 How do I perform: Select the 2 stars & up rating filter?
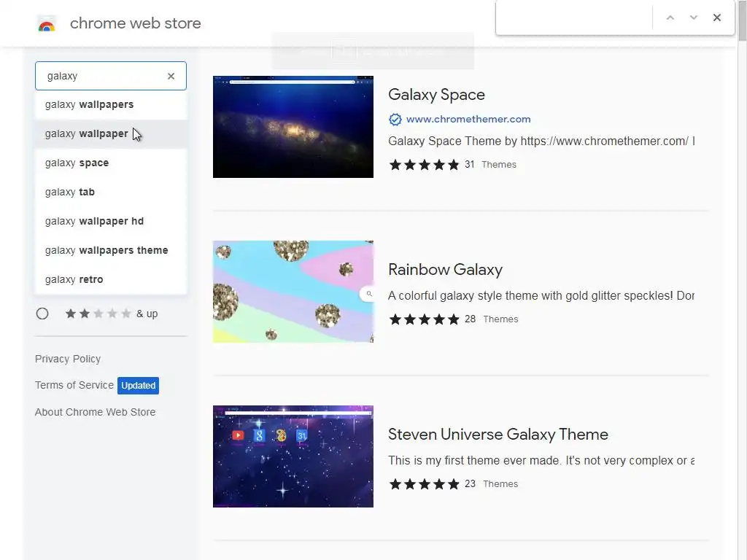[42, 314]
